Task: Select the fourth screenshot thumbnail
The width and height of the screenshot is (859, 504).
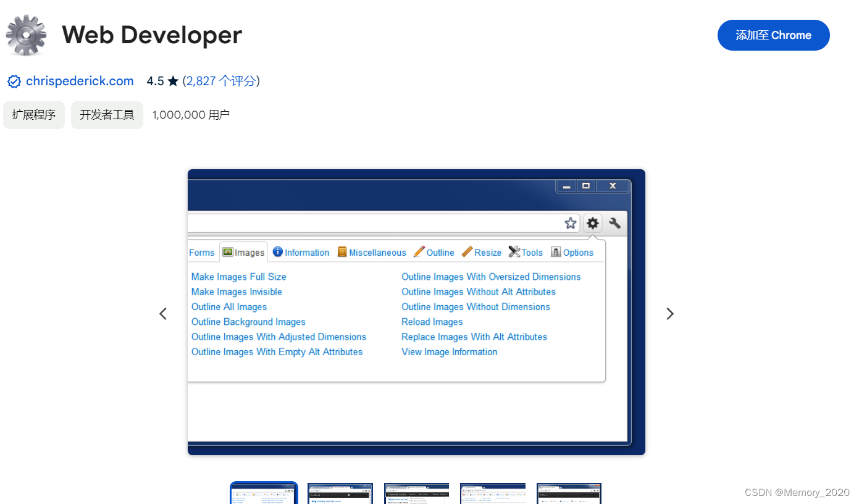Action: [493, 493]
